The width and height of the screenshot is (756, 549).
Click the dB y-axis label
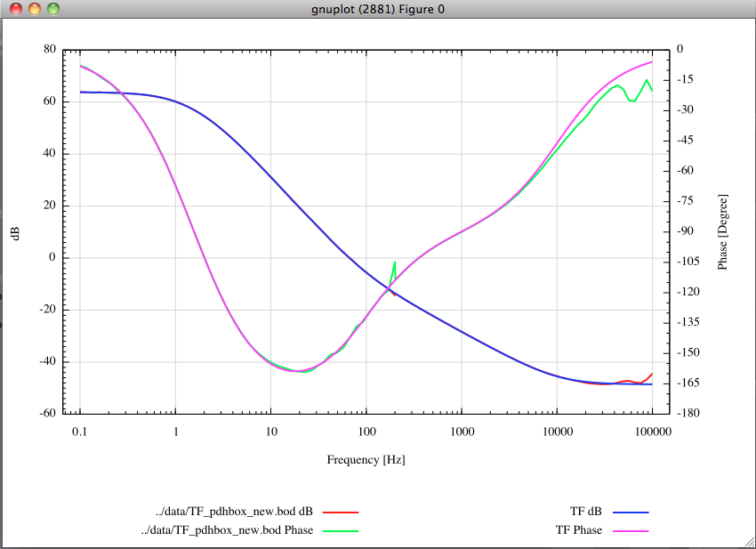[15, 233]
